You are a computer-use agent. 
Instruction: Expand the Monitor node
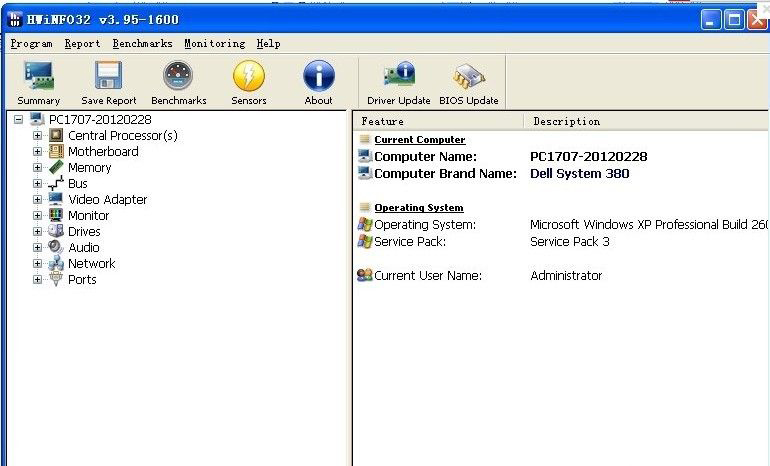(x=37, y=215)
